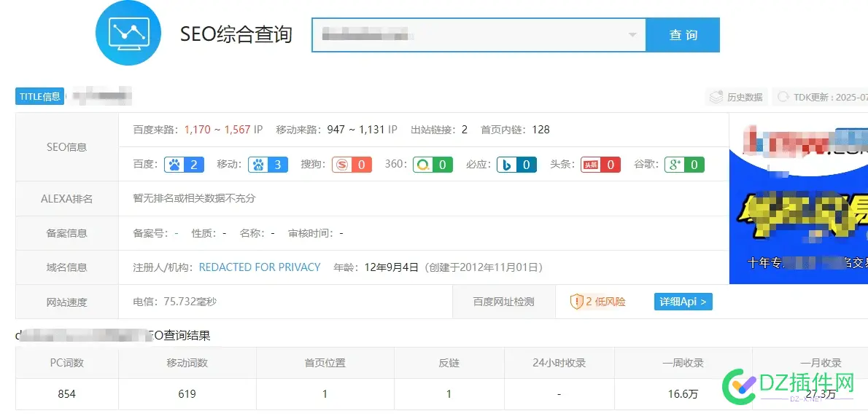
Task: Click the 头条 weight badge icon
Action: 600,165
